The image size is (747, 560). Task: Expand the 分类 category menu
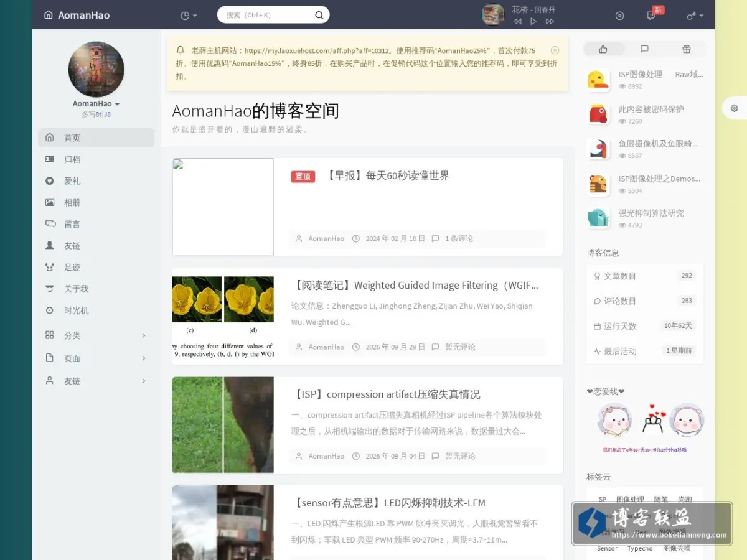(x=96, y=335)
